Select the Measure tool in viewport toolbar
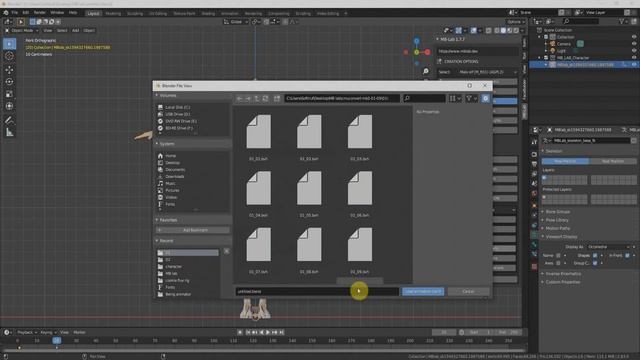Screen dimensions: 640x360 (9, 133)
